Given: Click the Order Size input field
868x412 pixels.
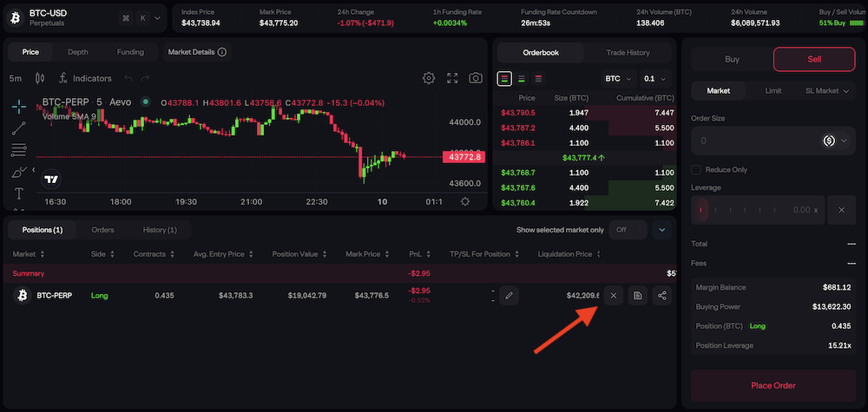Looking at the screenshot, I should [773, 141].
